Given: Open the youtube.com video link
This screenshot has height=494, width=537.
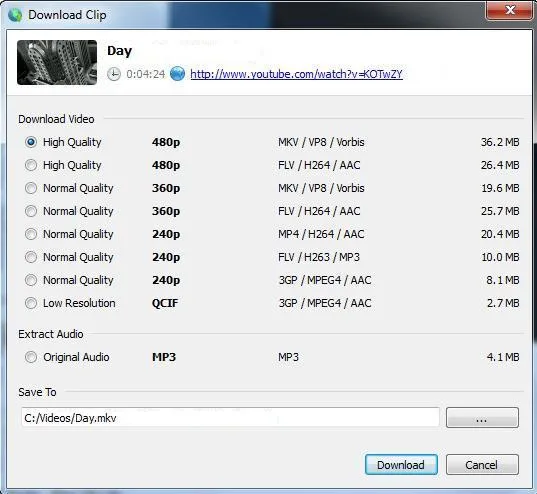Looking at the screenshot, I should coord(296,74).
